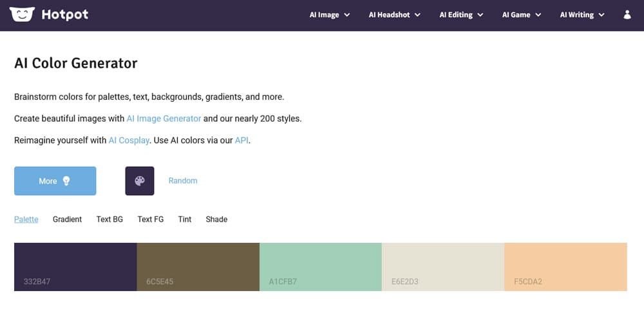
Task: Switch to the Text FG tab
Action: (x=151, y=220)
